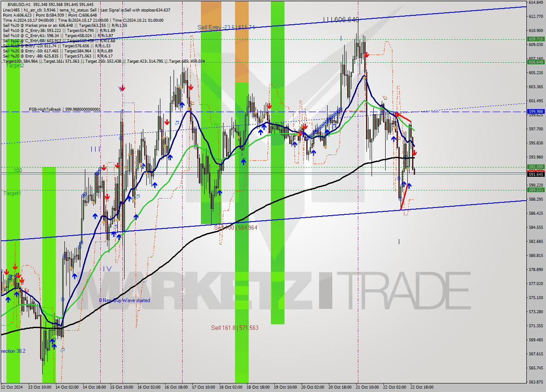Click the 586.425 price axis value
The height and width of the screenshot is (392, 546).
tap(536, 213)
